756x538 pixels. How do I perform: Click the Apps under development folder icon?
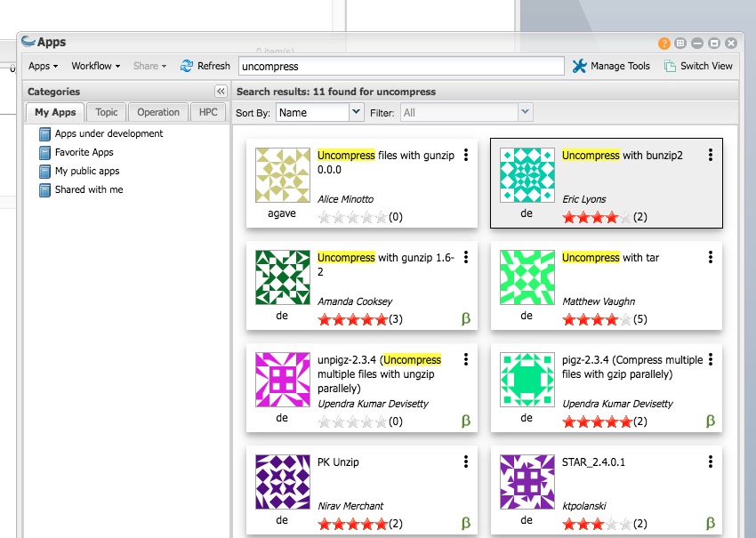click(x=44, y=134)
